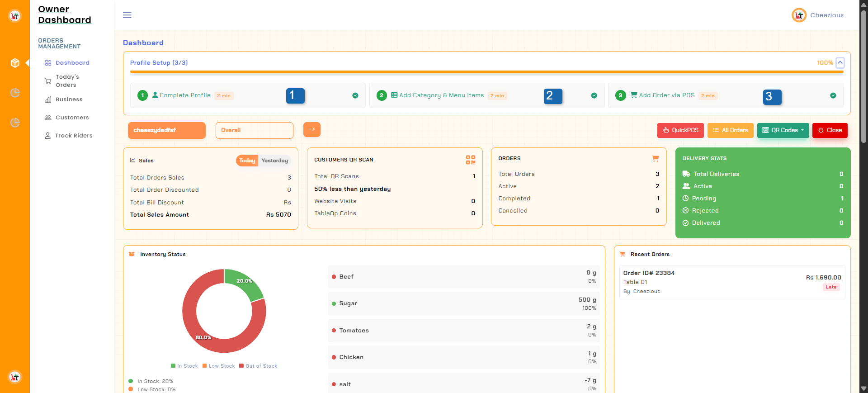
Task: Click the orange arrow button next to Overall
Action: 311,129
